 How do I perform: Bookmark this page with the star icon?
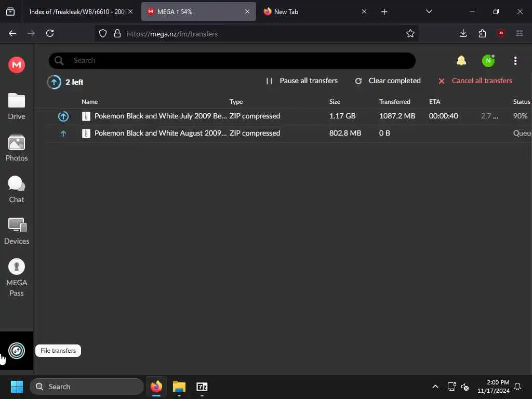[x=410, y=34]
